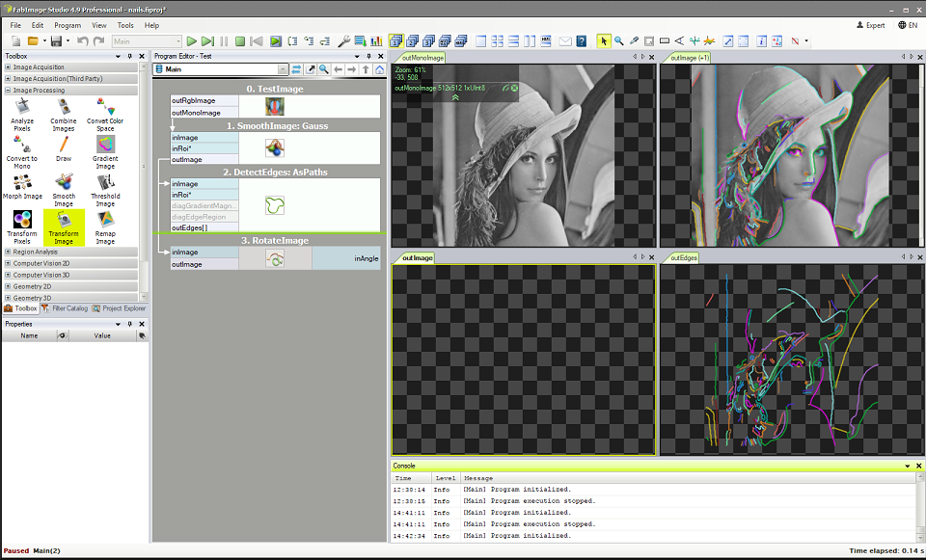Toggle the Properties eye visibility column header

(63, 335)
